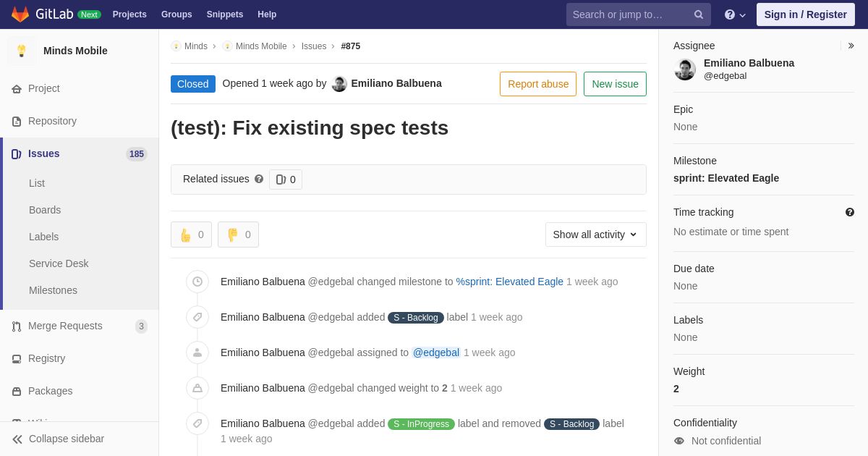868x456 pixels.
Task: Click the Merge Requests icon in sidebar
Action: click(x=17, y=326)
